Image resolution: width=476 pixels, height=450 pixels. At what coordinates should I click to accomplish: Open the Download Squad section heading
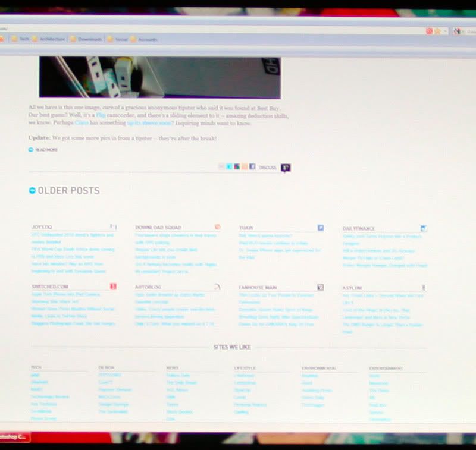[158, 228]
